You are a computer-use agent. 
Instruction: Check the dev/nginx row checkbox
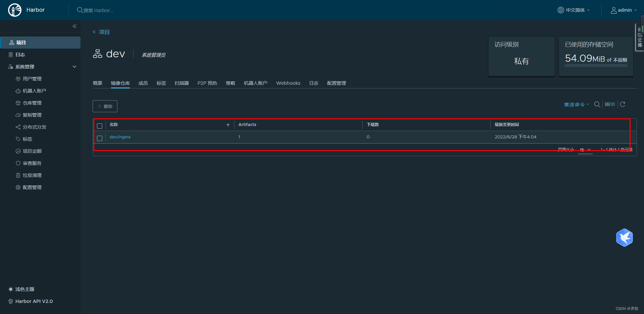coord(100,138)
